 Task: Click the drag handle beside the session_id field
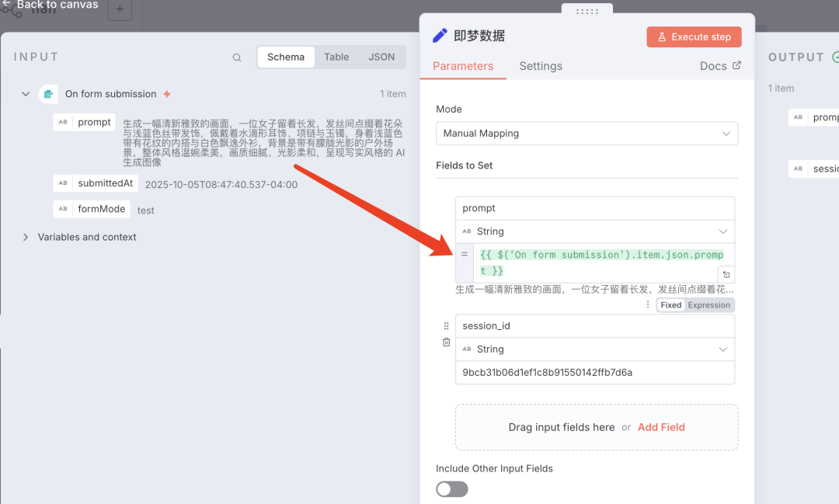click(446, 326)
